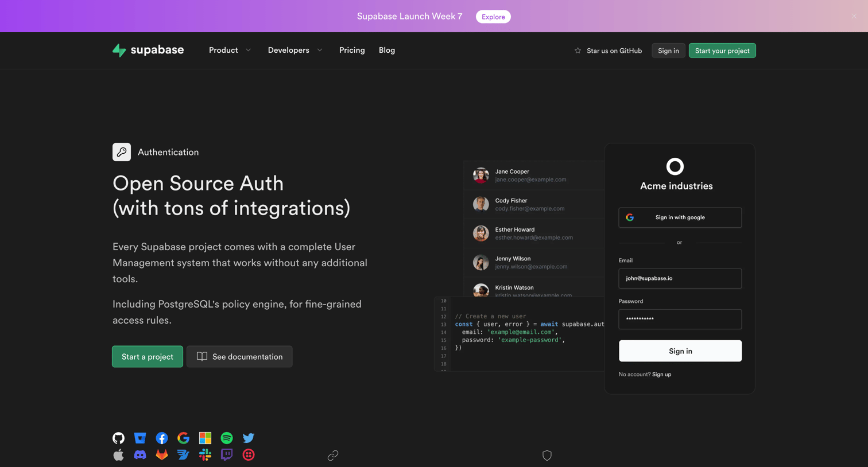Click the '// Create a new user' comment
This screenshot has width=868, height=467.
pyautogui.click(x=490, y=316)
